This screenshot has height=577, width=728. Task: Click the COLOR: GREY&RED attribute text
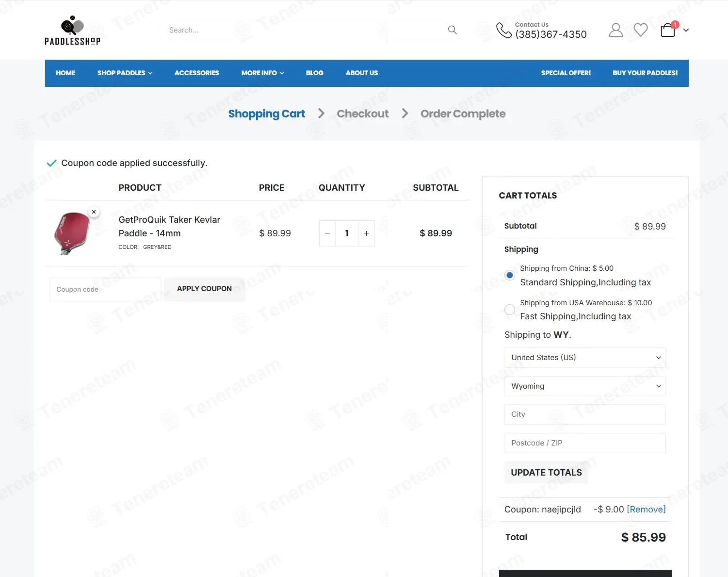[x=145, y=247]
